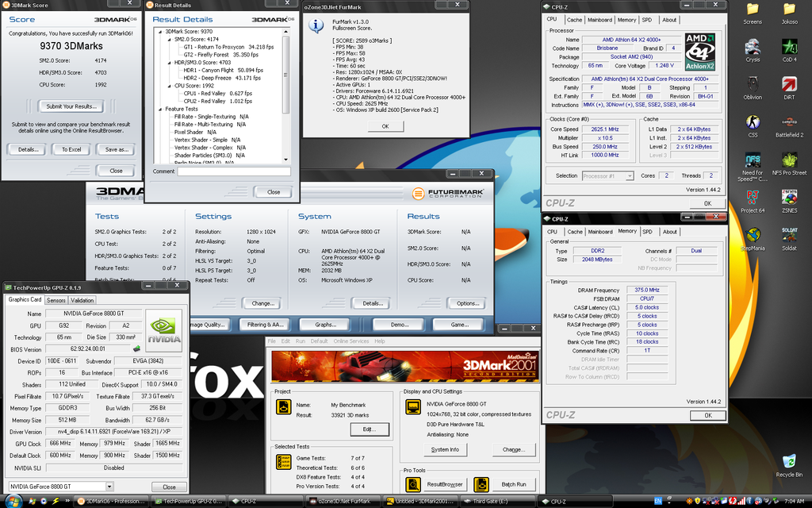The height and width of the screenshot is (508, 812).
Task: Click the Comment input field
Action: (234, 171)
